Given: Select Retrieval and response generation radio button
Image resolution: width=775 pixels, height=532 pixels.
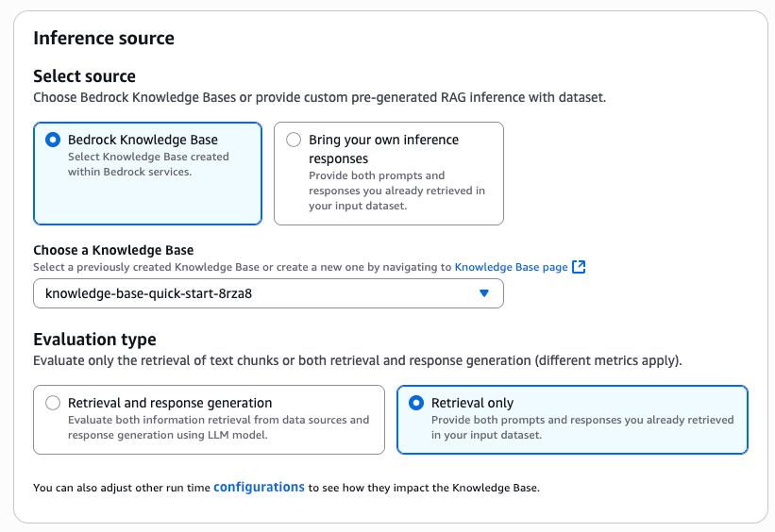Looking at the screenshot, I should (53, 403).
